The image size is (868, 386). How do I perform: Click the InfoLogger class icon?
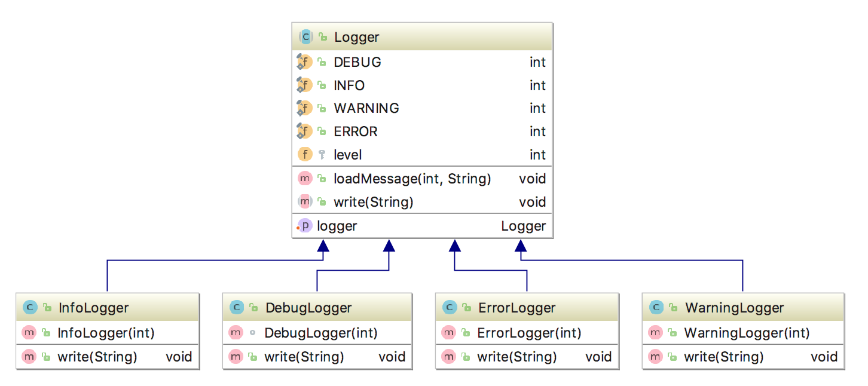tap(30, 308)
